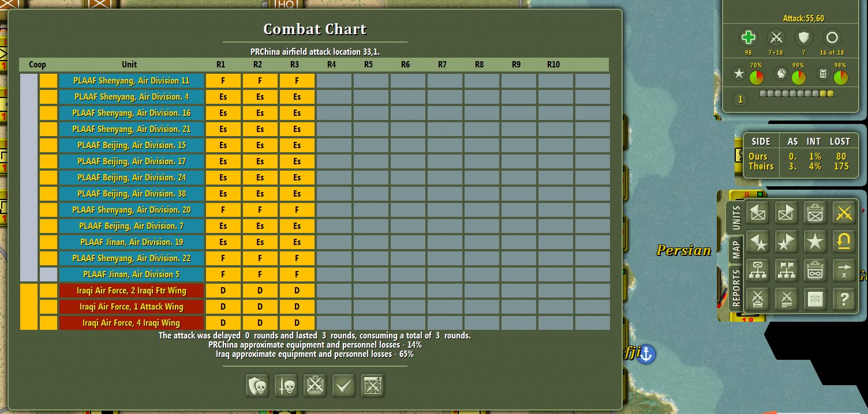This screenshot has height=414, width=868.
Task: Click the LOST header in the side table
Action: click(840, 141)
